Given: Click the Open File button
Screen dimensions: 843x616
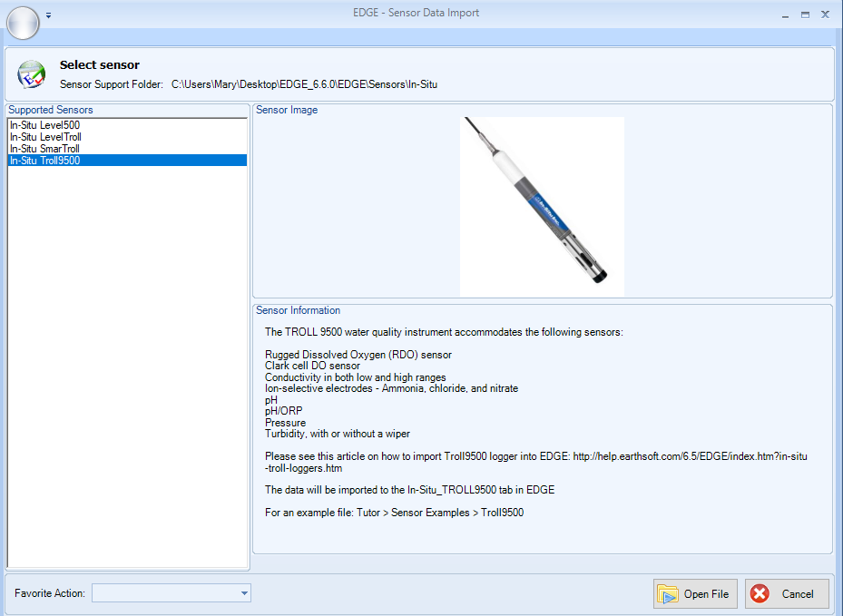Looking at the screenshot, I should [x=695, y=593].
